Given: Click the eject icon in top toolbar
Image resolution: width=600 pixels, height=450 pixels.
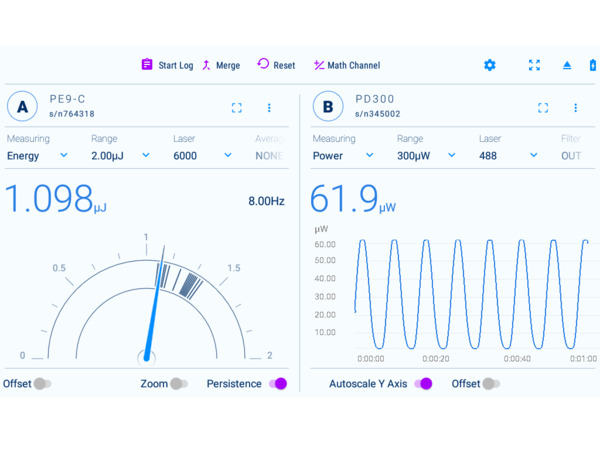Looking at the screenshot, I should [x=567, y=65].
